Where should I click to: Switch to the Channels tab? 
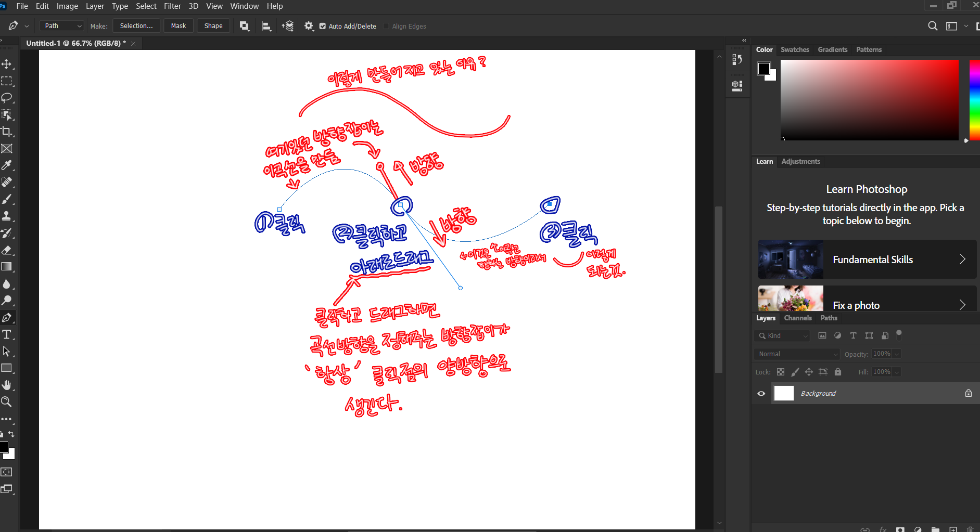(x=797, y=318)
